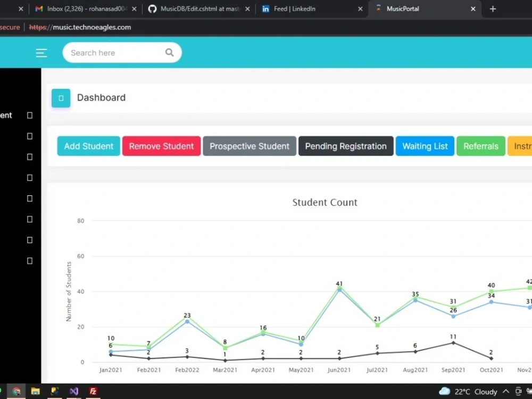This screenshot has width=532, height=399.
Task: Click the seventh sidebar menu icon
Action: [x=30, y=240]
